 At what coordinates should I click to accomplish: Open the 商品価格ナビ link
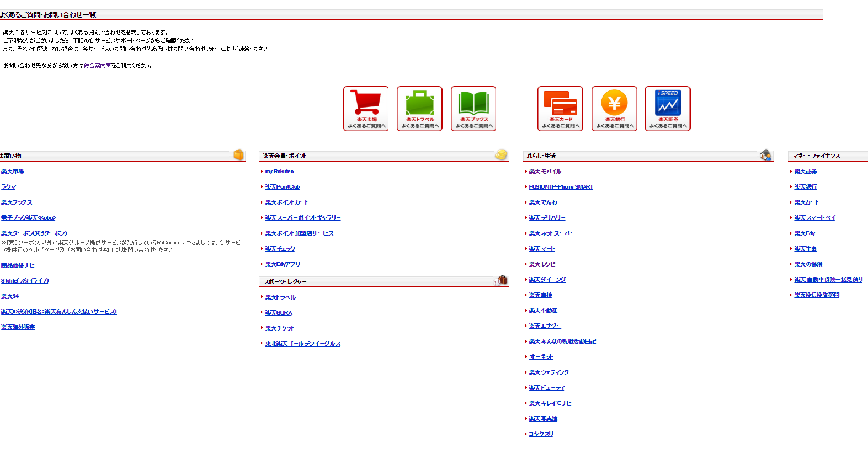tap(18, 265)
